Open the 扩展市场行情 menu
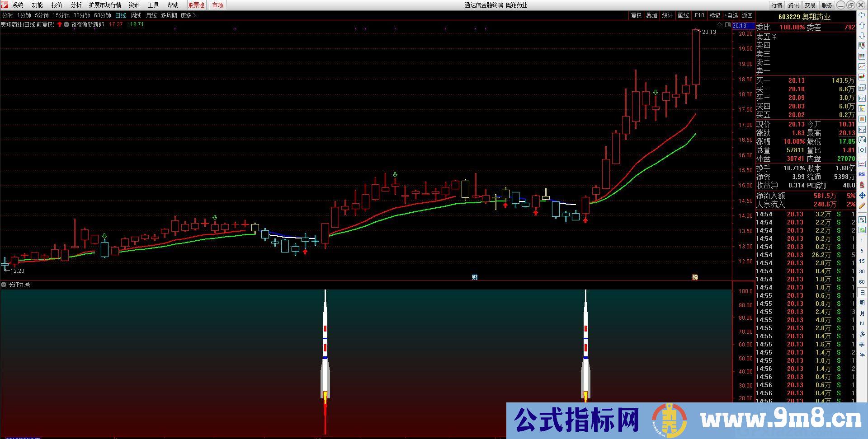 105,5
